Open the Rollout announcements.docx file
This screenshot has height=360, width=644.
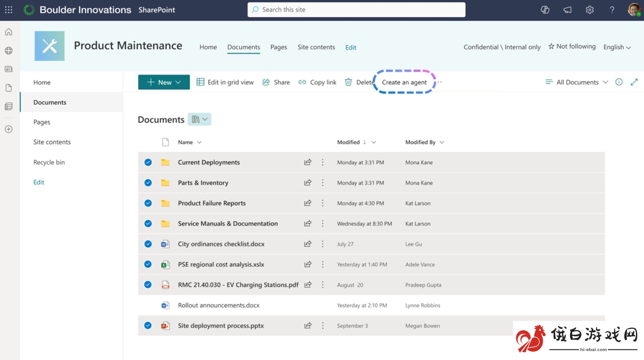click(219, 305)
